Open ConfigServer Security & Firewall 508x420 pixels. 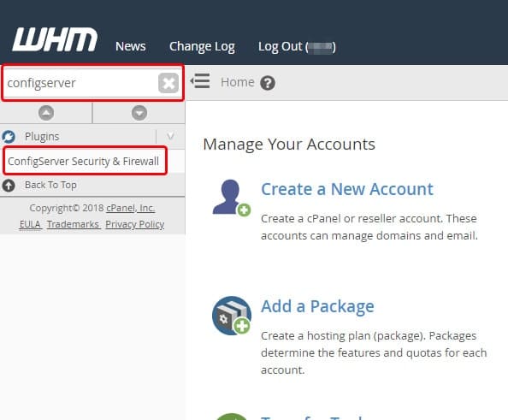83,161
